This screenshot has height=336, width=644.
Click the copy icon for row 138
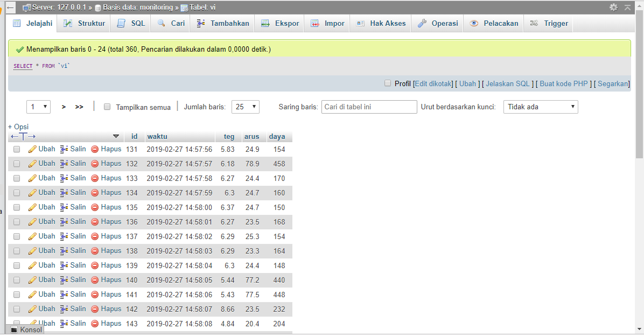tap(64, 250)
